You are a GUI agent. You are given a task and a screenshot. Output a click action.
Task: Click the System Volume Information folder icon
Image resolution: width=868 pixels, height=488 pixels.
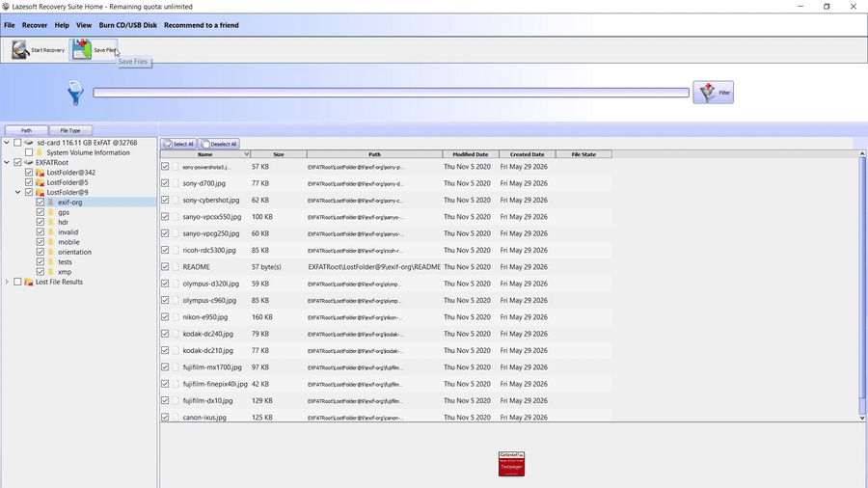tap(40, 152)
